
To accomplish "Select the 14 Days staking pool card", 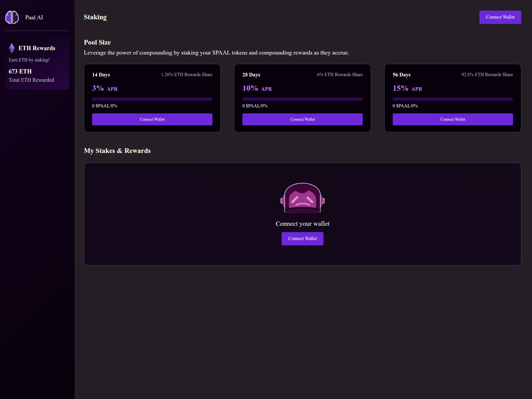I will (x=152, y=98).
